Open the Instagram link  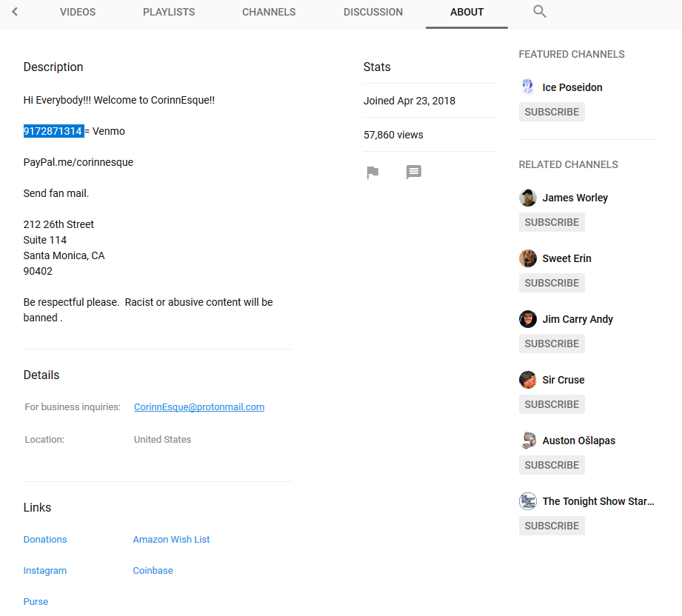[44, 570]
